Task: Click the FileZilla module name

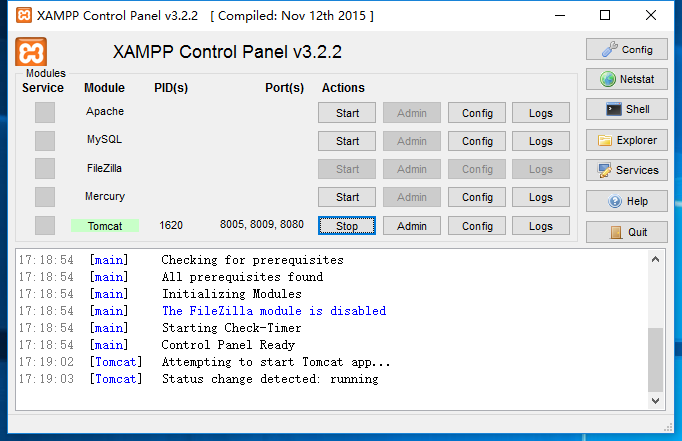Action: tap(104, 168)
